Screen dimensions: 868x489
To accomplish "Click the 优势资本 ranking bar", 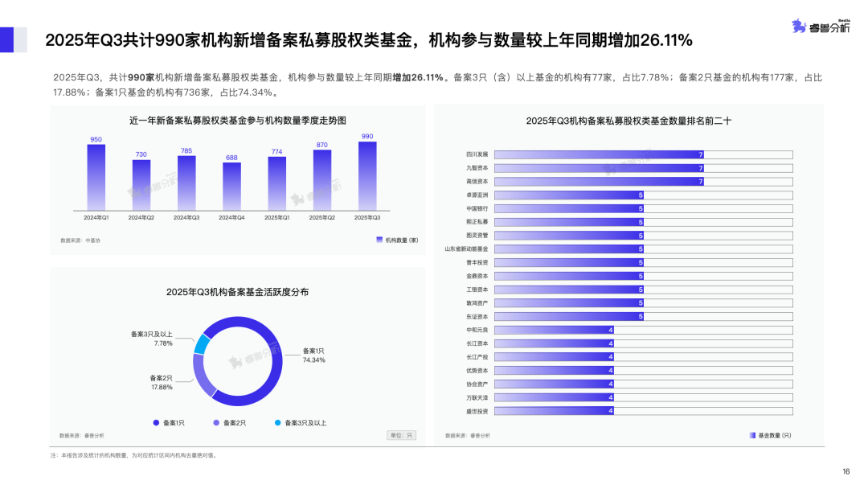I will (x=554, y=371).
